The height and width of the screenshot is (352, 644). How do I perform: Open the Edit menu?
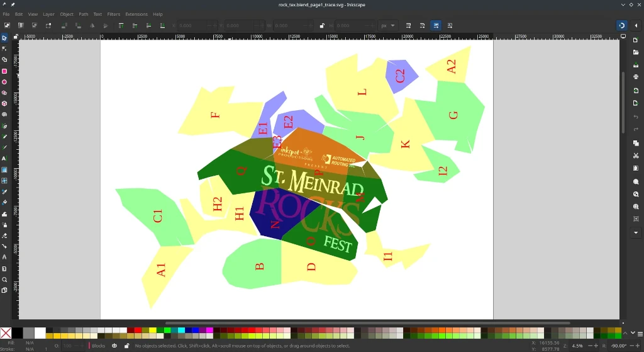click(x=19, y=14)
